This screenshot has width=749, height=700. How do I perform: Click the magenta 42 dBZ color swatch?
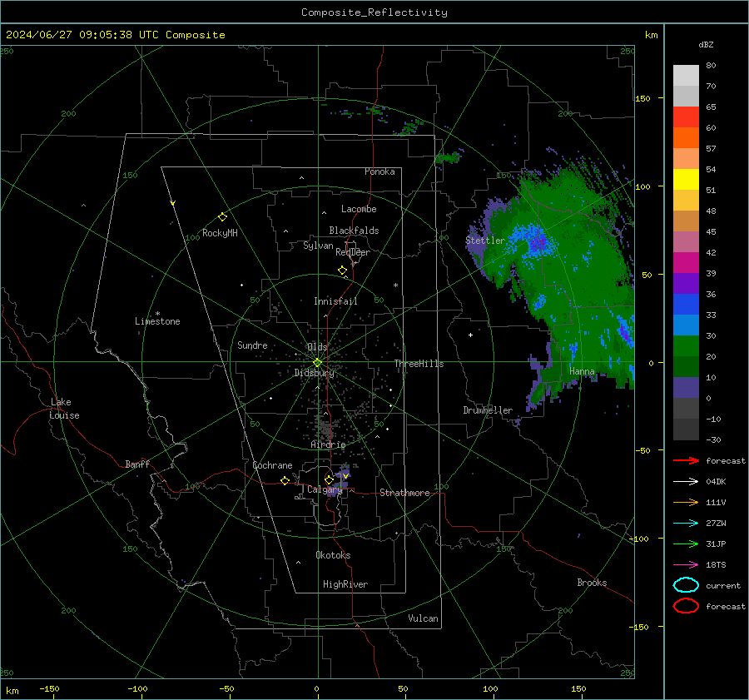coord(686,262)
